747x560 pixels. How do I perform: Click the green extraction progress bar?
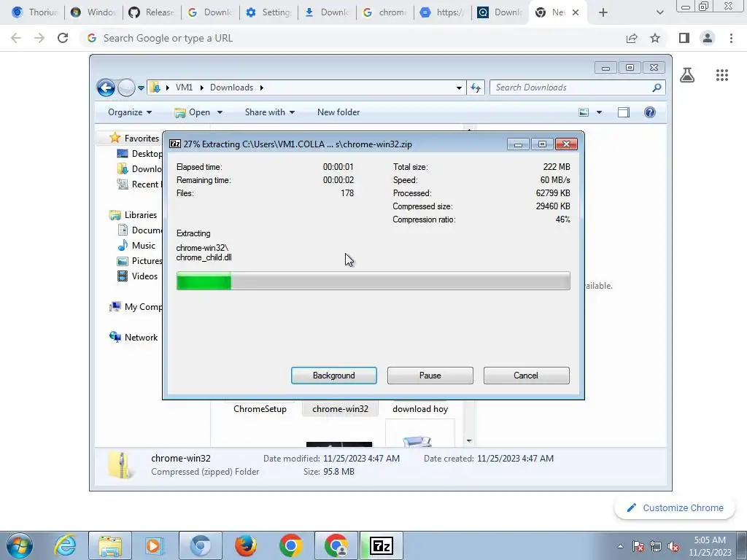pyautogui.click(x=373, y=281)
